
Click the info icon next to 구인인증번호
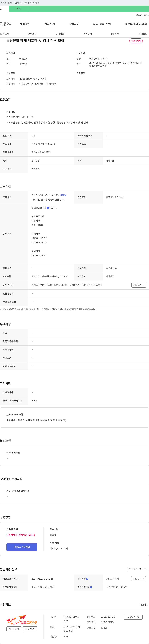tap(91, 587)
